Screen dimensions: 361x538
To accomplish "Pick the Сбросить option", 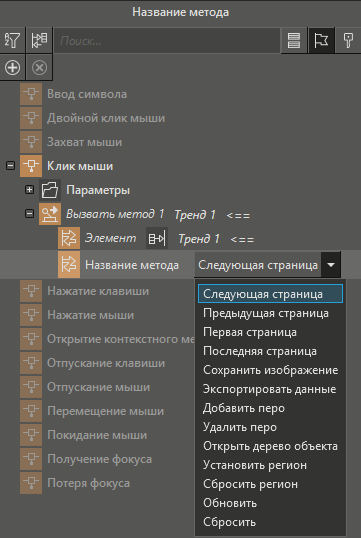I will (x=270, y=522).
